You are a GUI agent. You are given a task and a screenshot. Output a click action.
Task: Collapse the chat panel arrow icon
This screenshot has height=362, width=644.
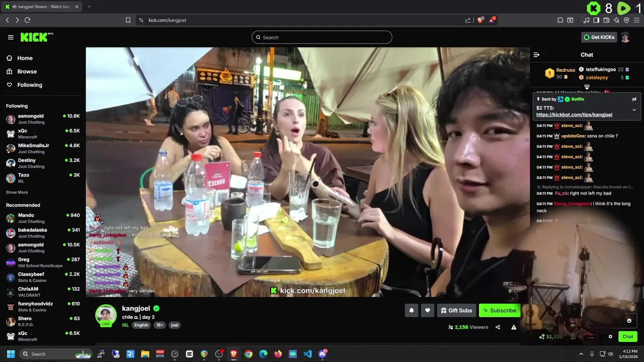(536, 55)
